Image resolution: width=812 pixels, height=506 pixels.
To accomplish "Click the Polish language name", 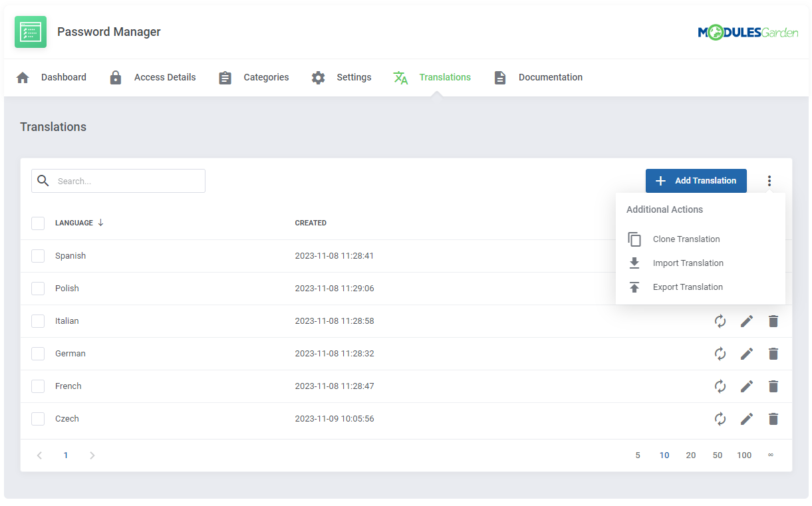I will click(x=67, y=289).
